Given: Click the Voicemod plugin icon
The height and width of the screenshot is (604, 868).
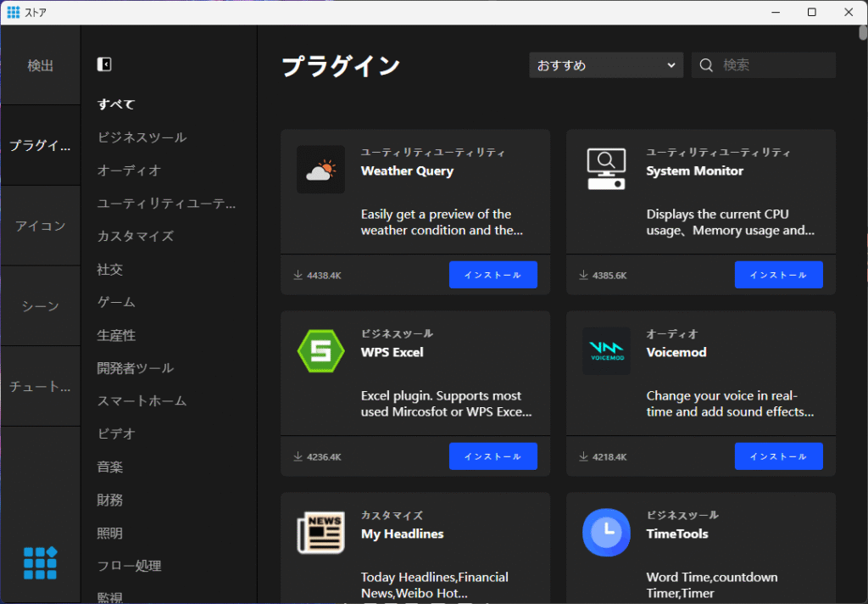Looking at the screenshot, I should 606,350.
